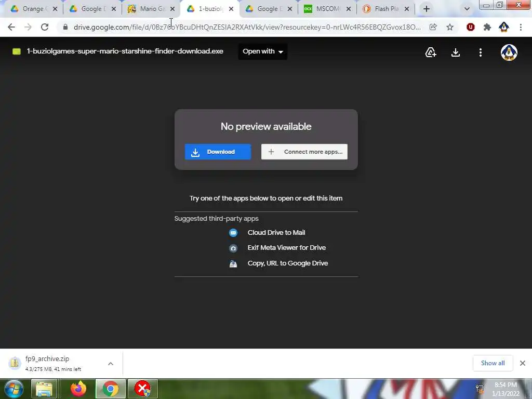Viewport: 532px width, 399px height.
Task: Open Chrome three-dot menu
Action: tap(521, 27)
